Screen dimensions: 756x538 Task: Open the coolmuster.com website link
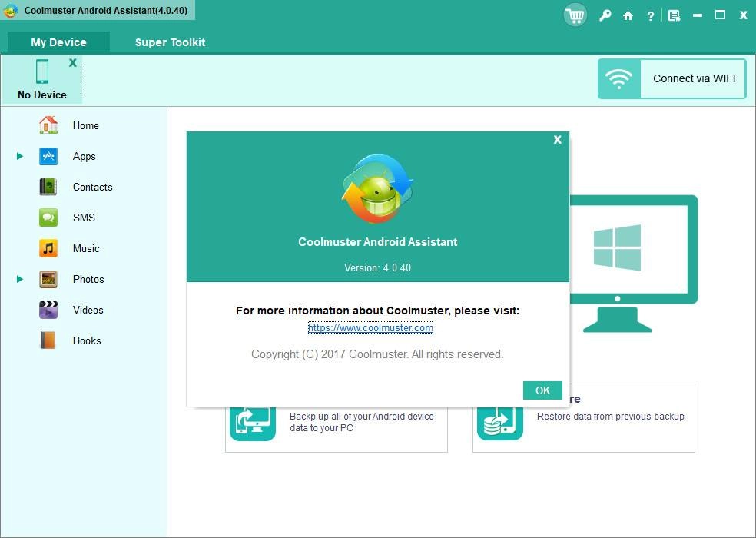(x=370, y=328)
